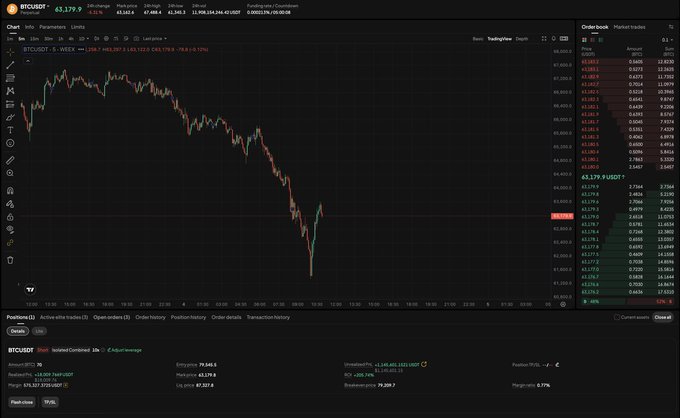Open the forecasting and measurement tools
Screen dimensions: 680x418
coord(10,104)
